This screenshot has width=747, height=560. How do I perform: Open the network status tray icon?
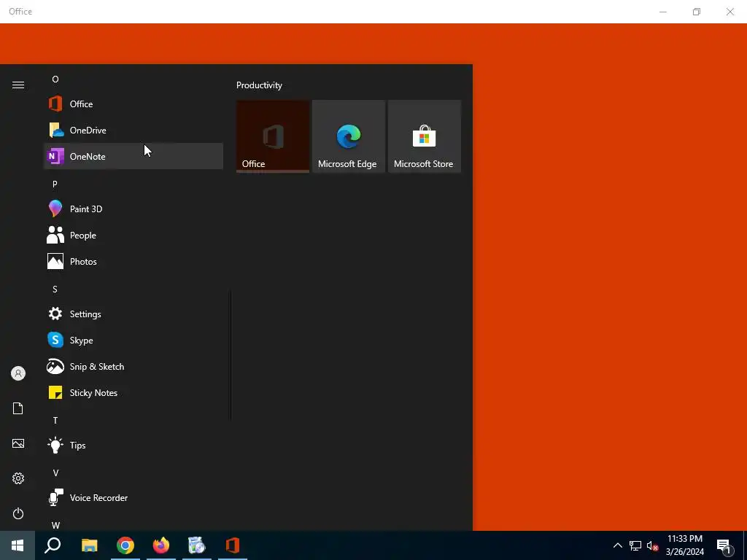[x=635, y=545]
